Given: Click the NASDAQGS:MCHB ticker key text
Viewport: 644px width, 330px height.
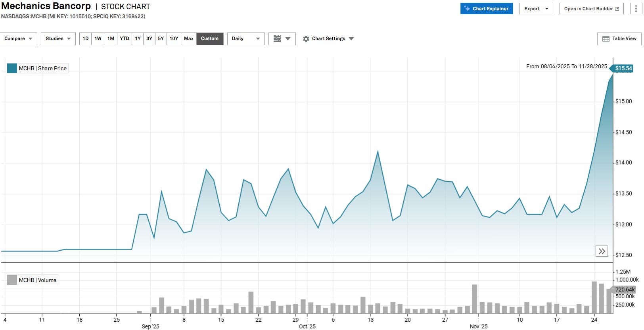Looking at the screenshot, I should (x=73, y=16).
